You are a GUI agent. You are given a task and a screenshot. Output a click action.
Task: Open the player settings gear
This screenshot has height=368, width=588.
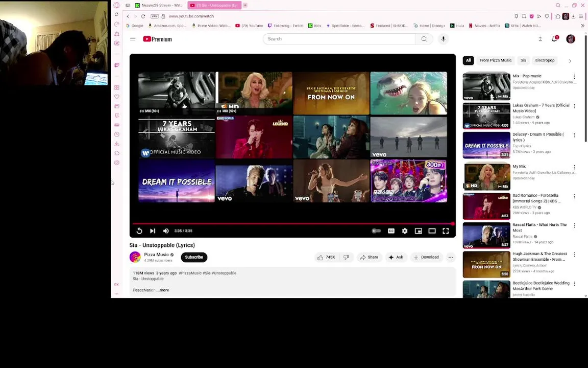coord(405,231)
